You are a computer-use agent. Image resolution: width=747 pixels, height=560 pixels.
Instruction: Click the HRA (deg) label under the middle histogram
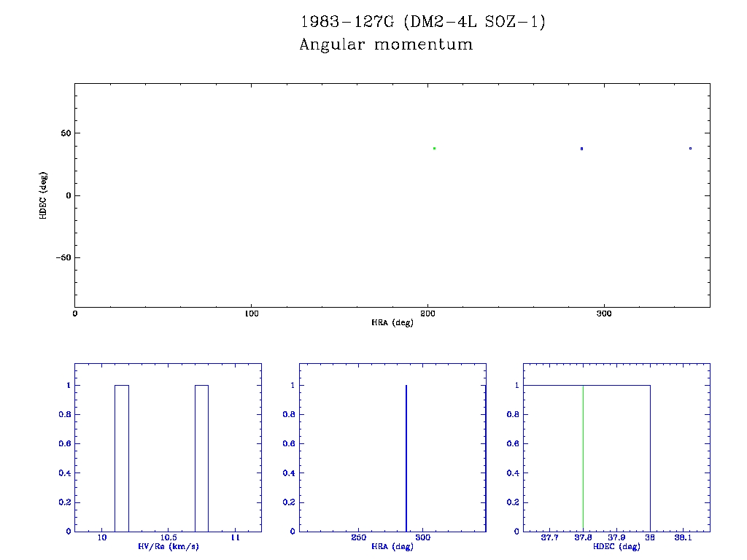click(392, 547)
